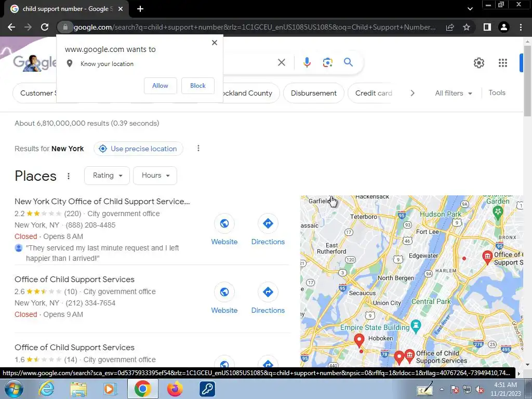Click Office of Child Support pin in Bronx
Screen dimensions: 532x399
coord(487,258)
